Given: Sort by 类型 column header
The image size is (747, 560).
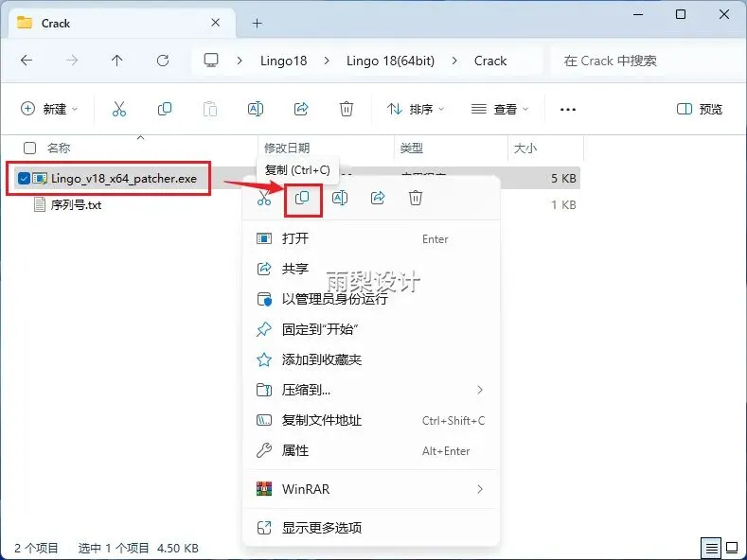Looking at the screenshot, I should [412, 149].
